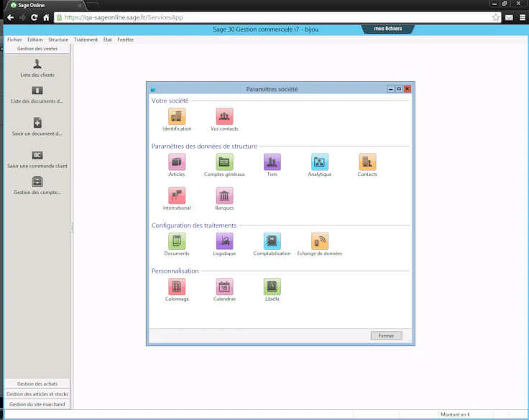Screen dimensions: 529x420
Task: Click the Fermer button
Action: (386, 336)
